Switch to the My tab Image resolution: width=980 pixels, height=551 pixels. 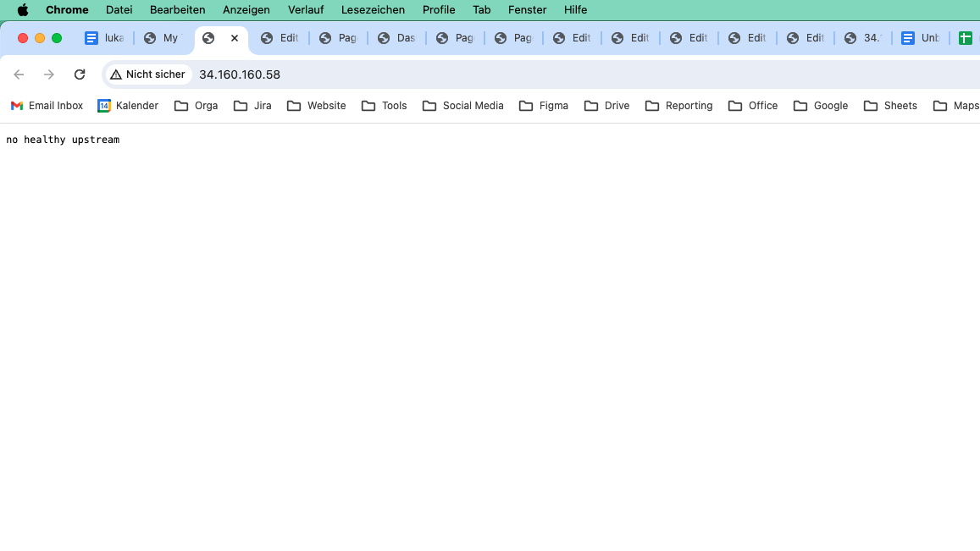click(x=163, y=38)
